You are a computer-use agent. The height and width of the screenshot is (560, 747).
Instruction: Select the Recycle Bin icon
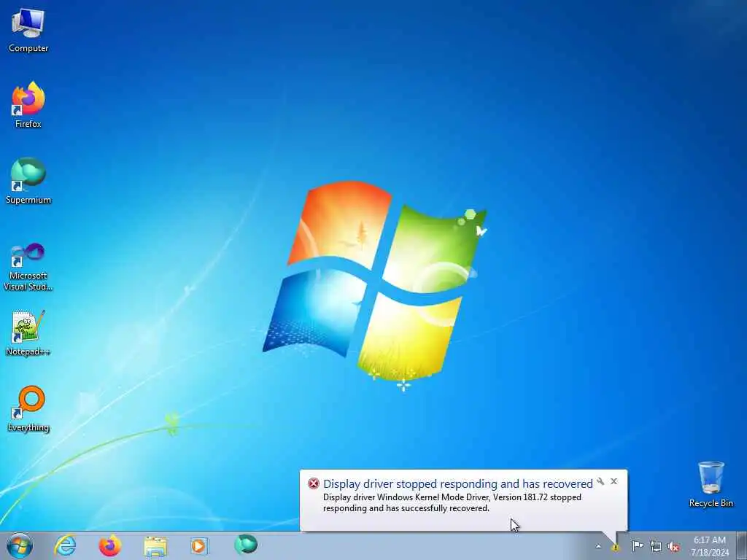[x=711, y=484]
